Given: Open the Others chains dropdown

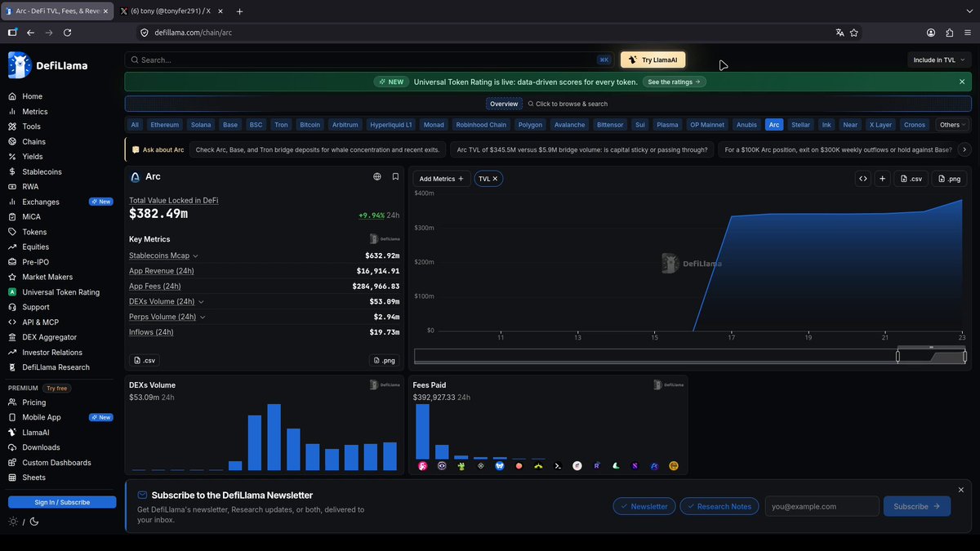Looking at the screenshot, I should pyautogui.click(x=952, y=125).
